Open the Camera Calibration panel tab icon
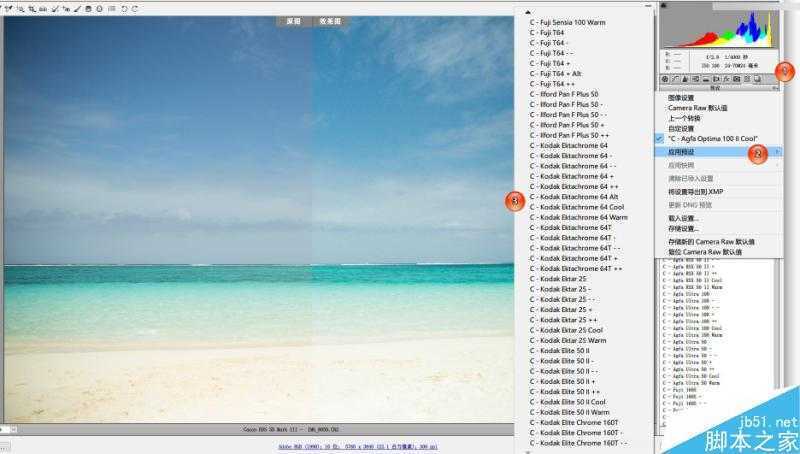 (737, 79)
